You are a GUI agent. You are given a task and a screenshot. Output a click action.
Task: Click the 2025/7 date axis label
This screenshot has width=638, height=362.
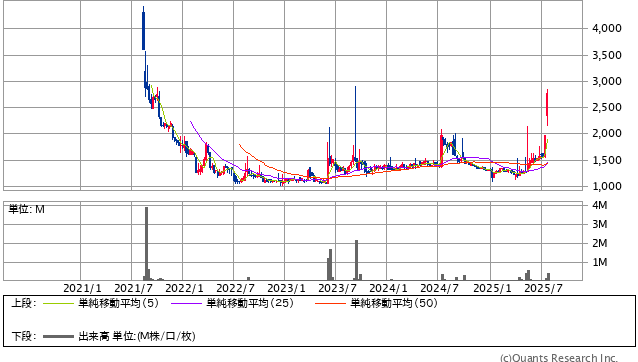pos(543,288)
